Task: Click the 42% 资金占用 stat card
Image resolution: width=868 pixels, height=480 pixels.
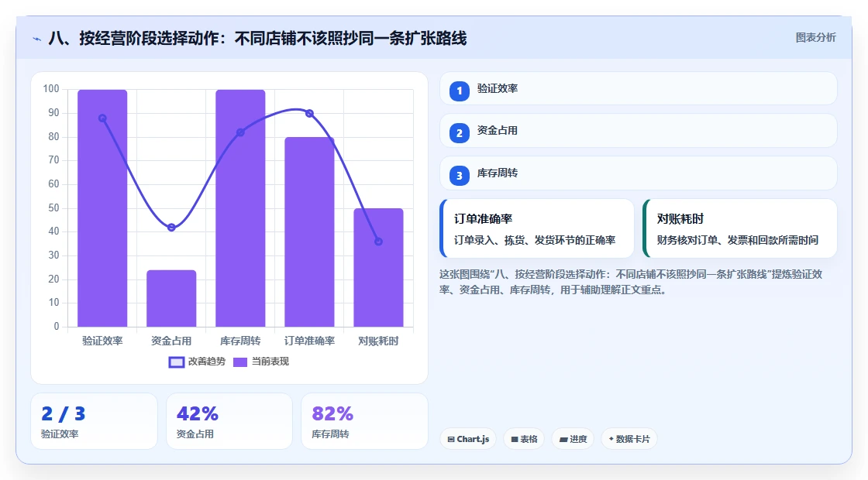Action: (229, 421)
